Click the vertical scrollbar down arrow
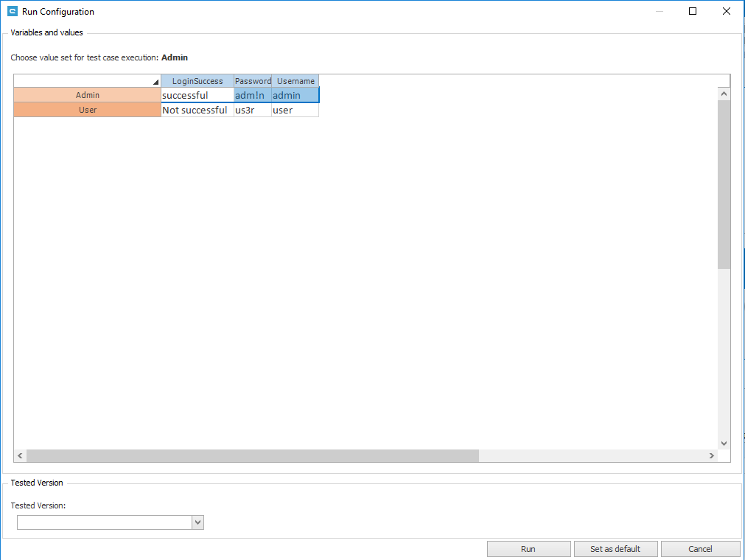 click(724, 443)
